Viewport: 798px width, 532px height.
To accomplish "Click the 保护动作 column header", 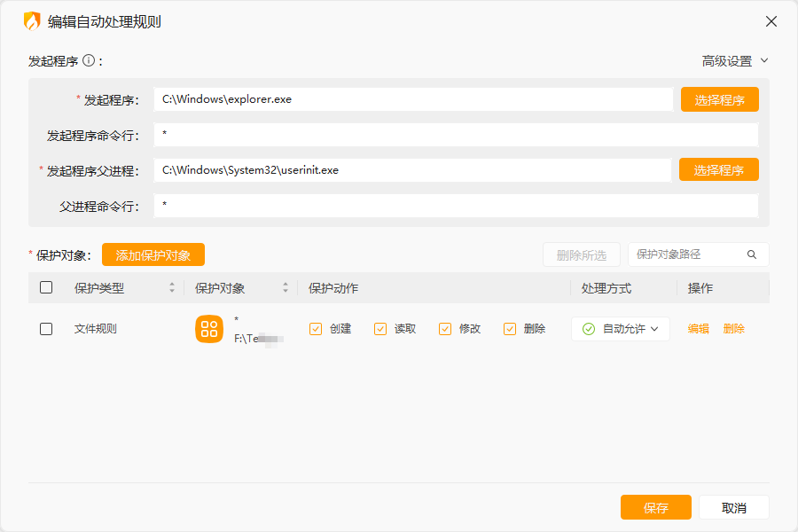I will [x=333, y=288].
